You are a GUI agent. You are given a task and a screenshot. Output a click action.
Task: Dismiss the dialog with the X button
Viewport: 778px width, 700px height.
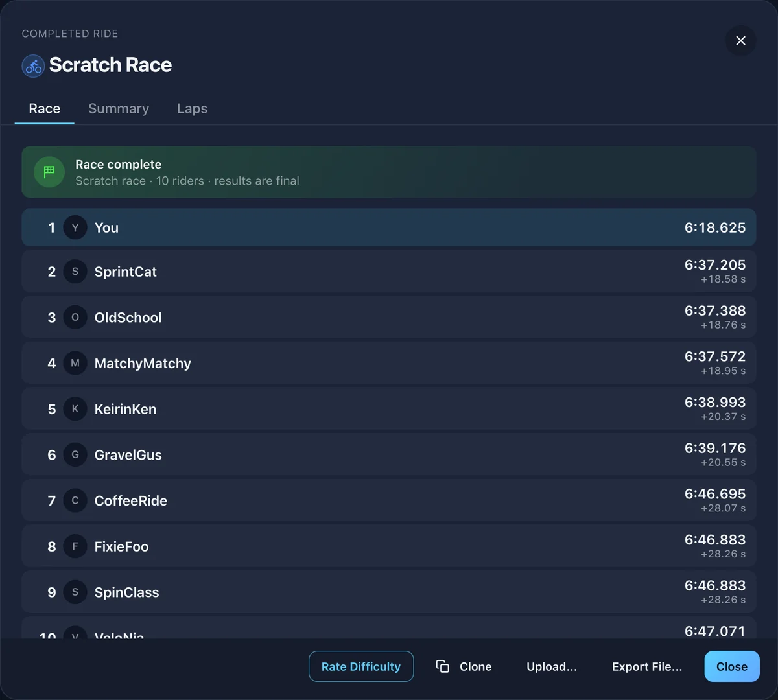[x=740, y=41]
